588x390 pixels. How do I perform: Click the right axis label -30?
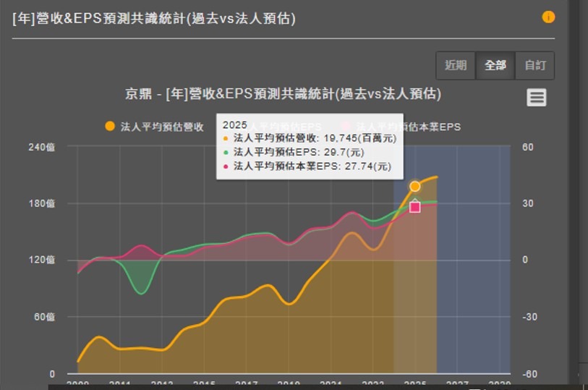click(x=529, y=317)
